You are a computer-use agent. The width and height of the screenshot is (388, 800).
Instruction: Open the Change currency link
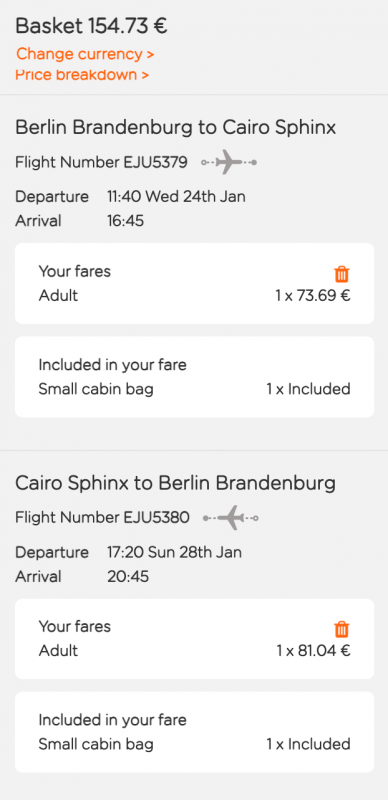click(85, 54)
